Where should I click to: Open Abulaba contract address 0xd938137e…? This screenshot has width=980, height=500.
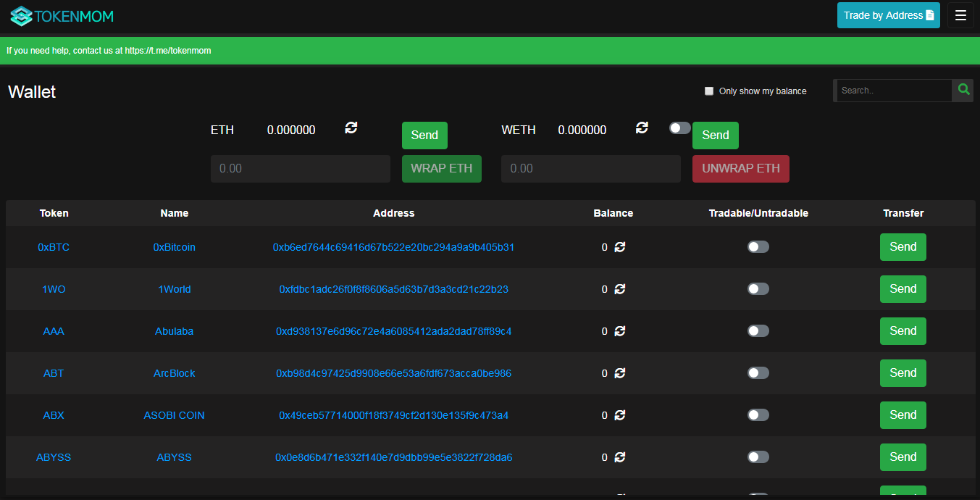pyautogui.click(x=394, y=331)
